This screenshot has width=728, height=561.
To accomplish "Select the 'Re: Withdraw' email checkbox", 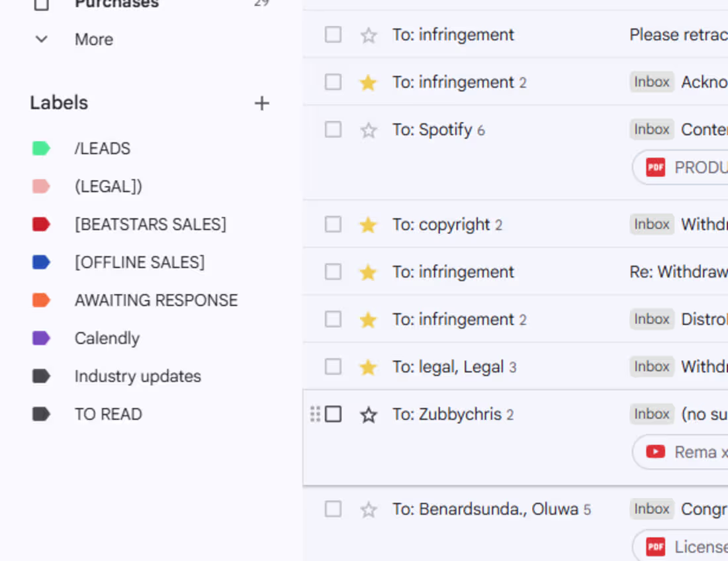I will (333, 272).
